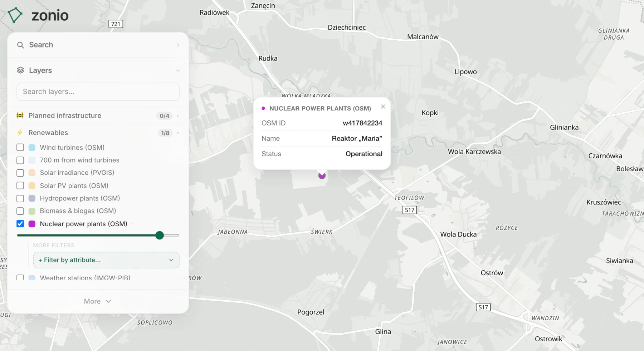
Task: Check the Solar irradiance (PVGIS) layer
Action: (20, 173)
